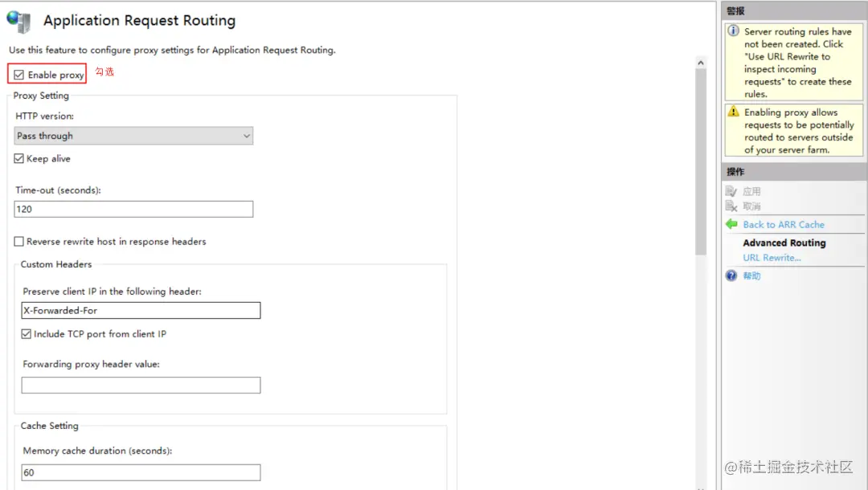
Task: Click the Forwarding proxy header value field
Action: point(141,385)
